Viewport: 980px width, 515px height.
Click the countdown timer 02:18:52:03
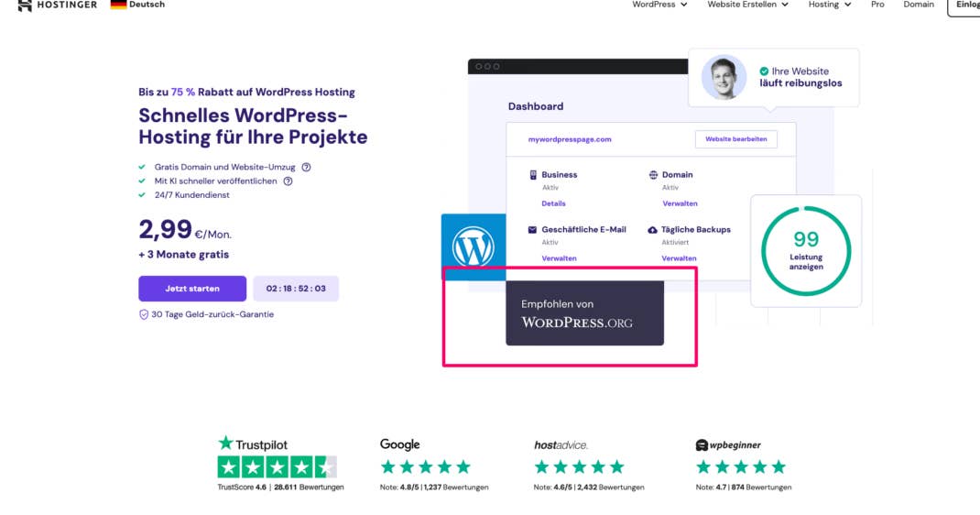tap(296, 289)
